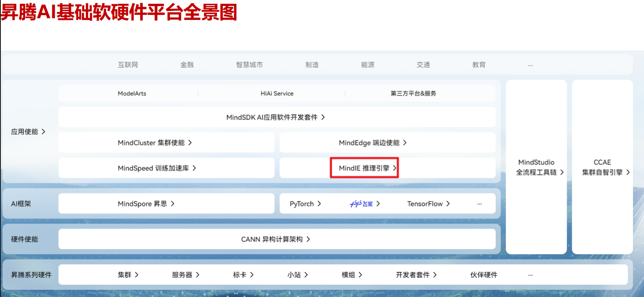
Task: Click the chevron after 开发者套件
Action: pos(435,275)
